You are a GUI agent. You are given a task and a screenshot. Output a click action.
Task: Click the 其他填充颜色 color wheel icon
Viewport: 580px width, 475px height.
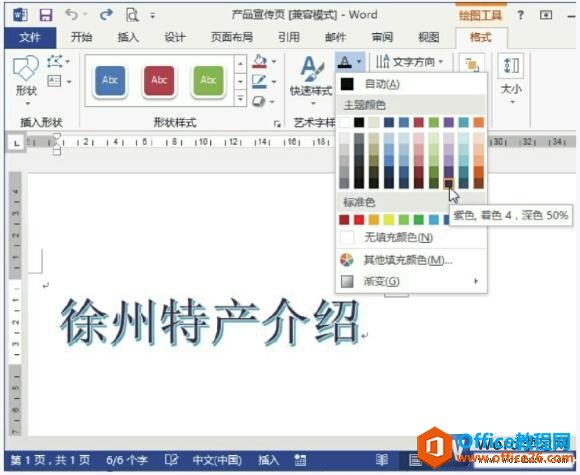pyautogui.click(x=347, y=260)
